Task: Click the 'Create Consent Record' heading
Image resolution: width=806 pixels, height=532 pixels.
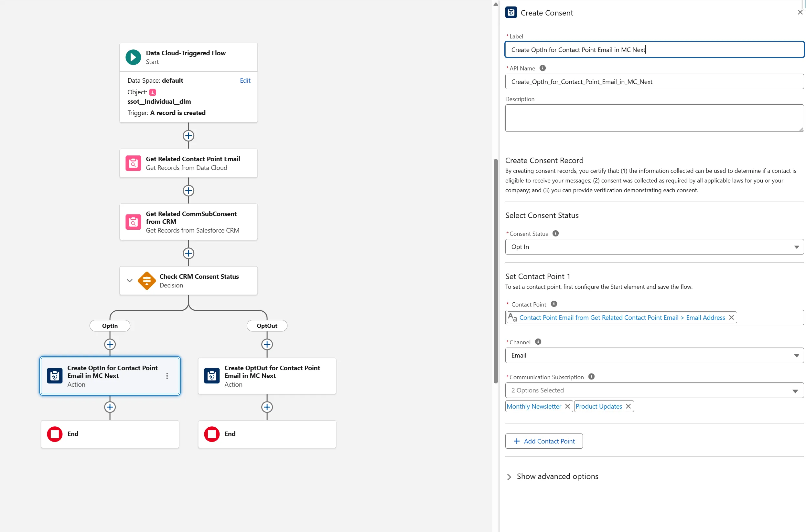Action: [x=544, y=161]
